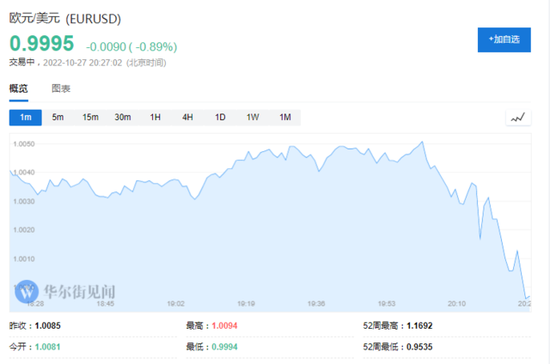Image resolution: width=550 pixels, height=364 pixels.
Task: Switch to the 图表 tab
Action: point(61,88)
